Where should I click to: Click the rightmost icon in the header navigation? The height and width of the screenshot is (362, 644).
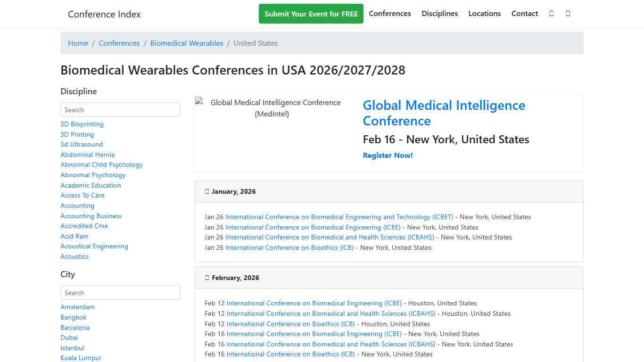568,14
